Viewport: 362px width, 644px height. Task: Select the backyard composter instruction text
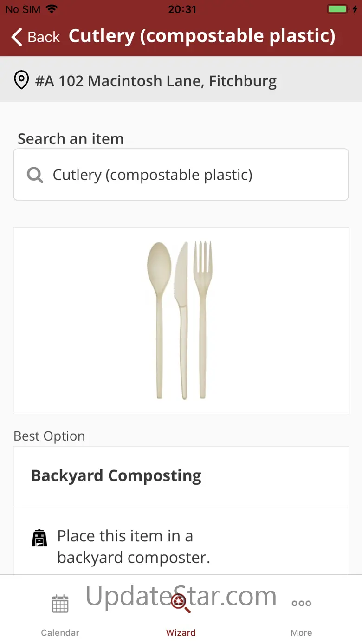coord(134,546)
